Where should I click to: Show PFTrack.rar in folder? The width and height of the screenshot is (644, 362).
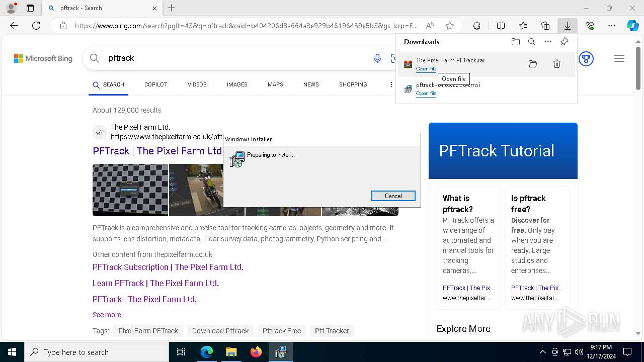tap(533, 64)
